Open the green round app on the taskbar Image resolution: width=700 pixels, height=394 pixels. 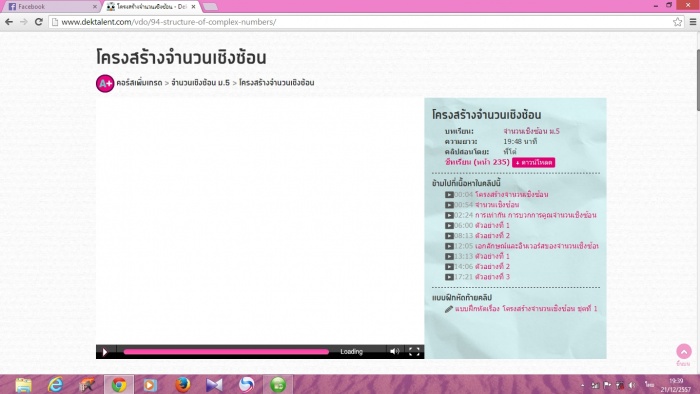278,385
